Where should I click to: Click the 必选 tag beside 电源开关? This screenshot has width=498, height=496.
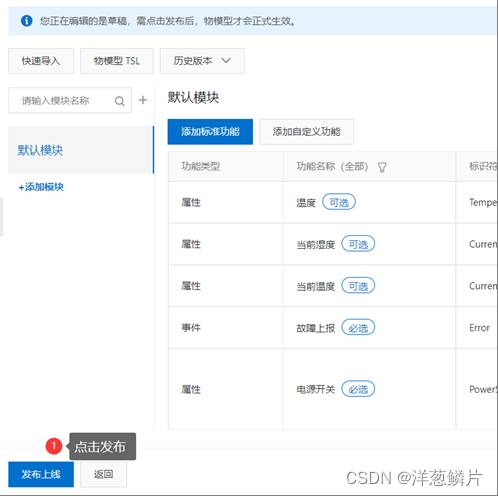[x=358, y=389]
